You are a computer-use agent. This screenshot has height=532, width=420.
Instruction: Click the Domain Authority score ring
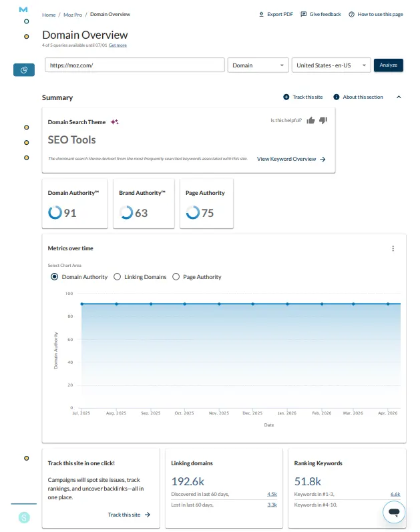pos(55,212)
